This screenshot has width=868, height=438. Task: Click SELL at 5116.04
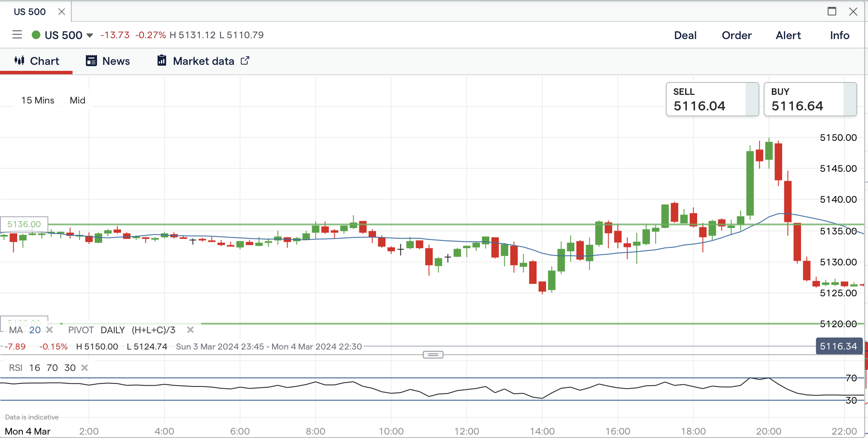coord(712,99)
